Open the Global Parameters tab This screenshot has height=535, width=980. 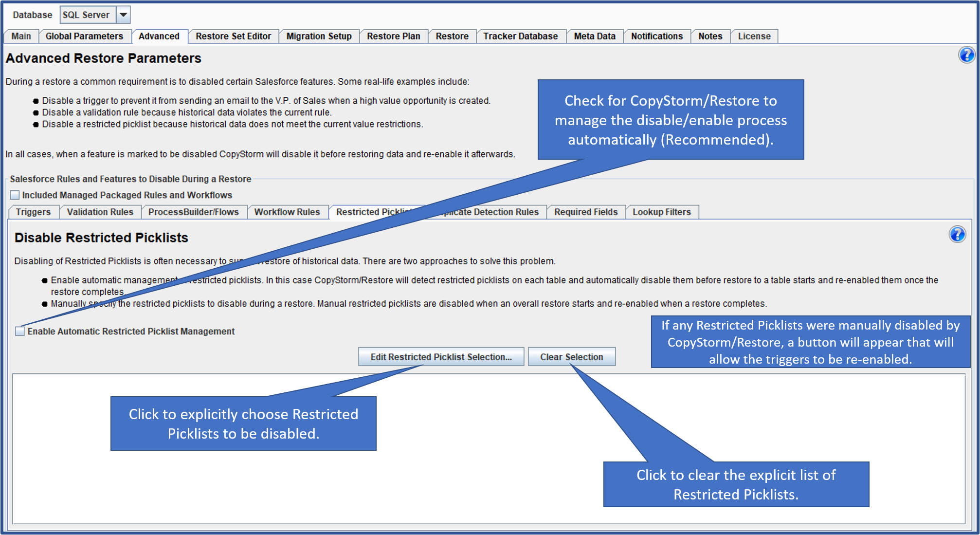pos(84,36)
